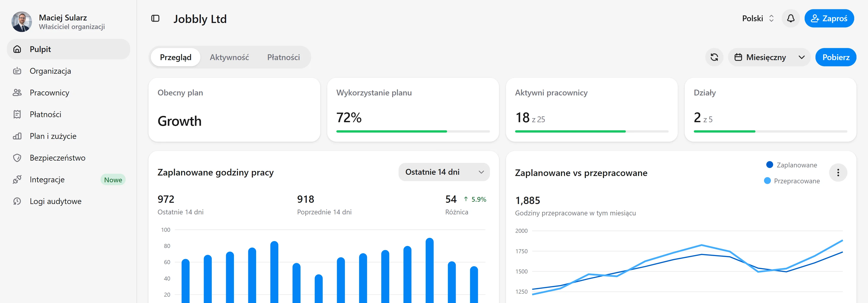Click the Jobbly Ltd title

(x=200, y=19)
